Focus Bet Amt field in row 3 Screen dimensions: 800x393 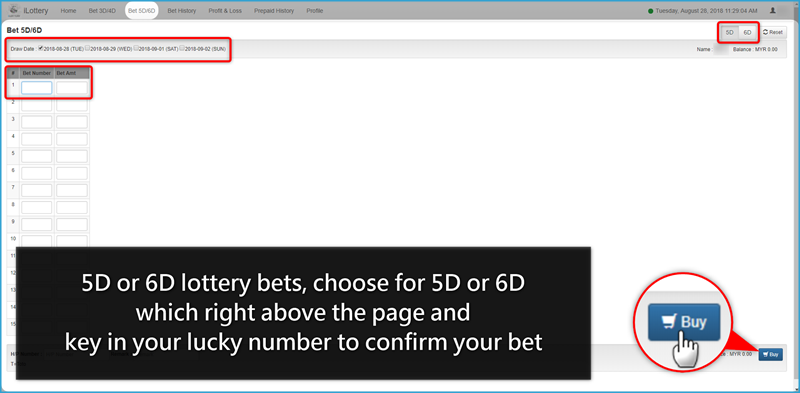pyautogui.click(x=72, y=122)
